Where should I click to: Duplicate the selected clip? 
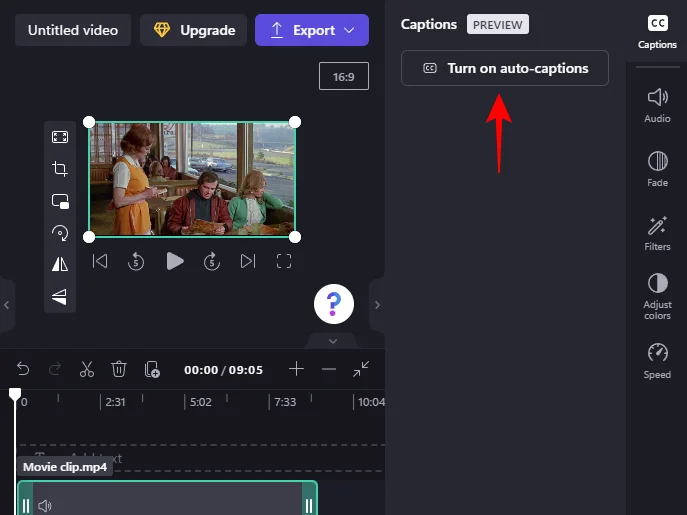point(152,369)
